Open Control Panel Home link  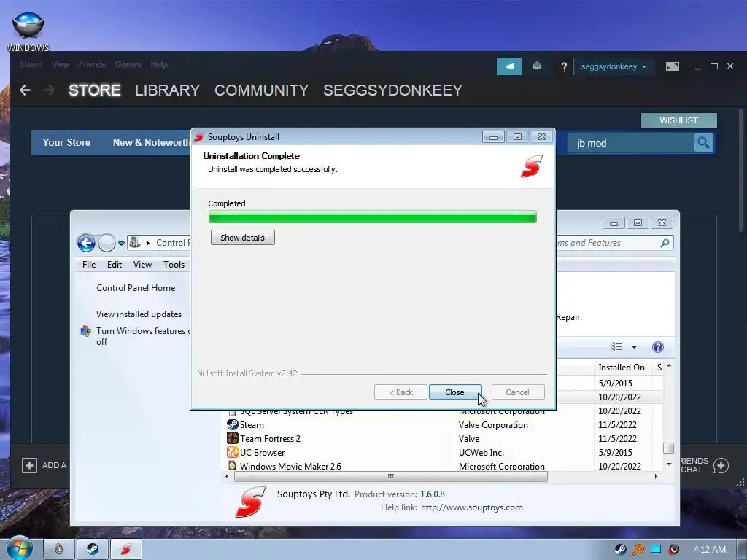point(136,288)
